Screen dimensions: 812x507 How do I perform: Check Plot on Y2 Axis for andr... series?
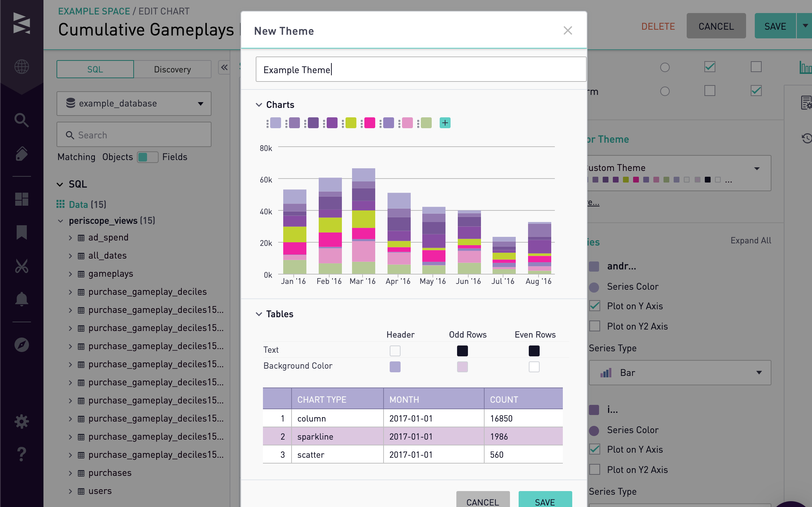(595, 326)
